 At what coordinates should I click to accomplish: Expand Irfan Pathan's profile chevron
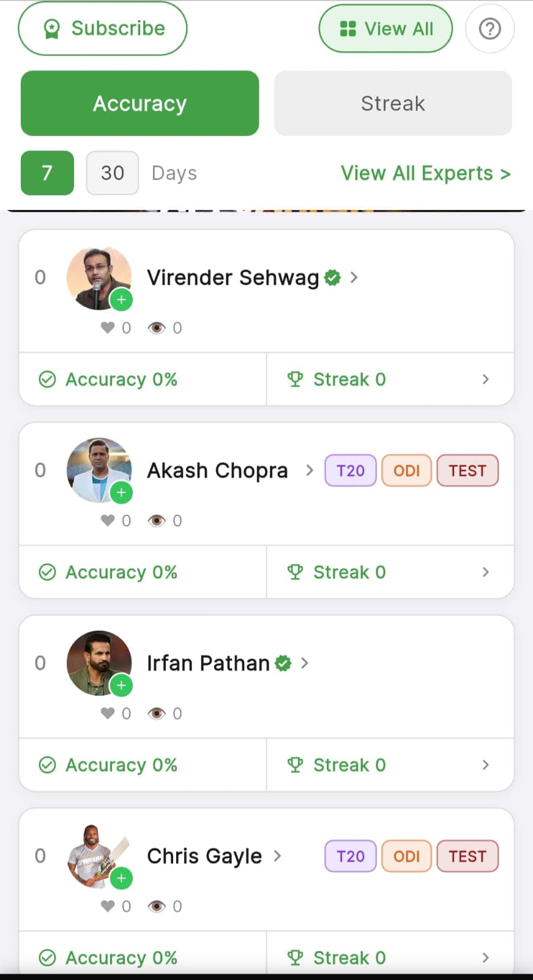coord(304,663)
